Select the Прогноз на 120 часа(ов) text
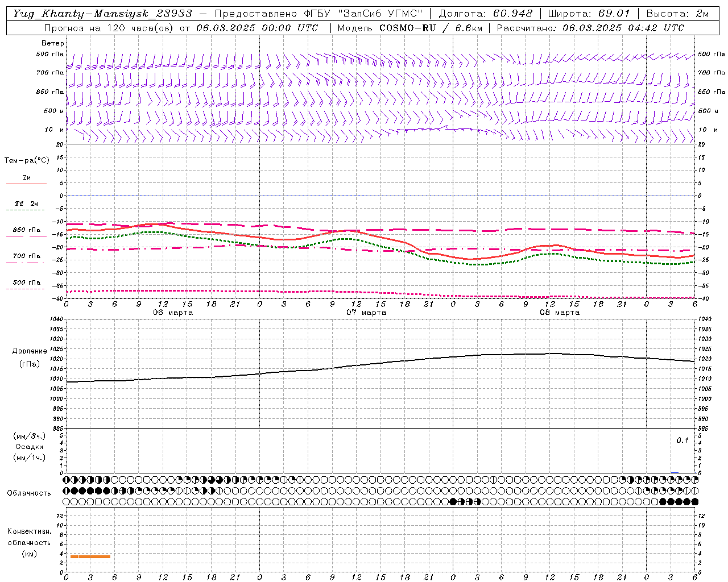 tap(109, 27)
